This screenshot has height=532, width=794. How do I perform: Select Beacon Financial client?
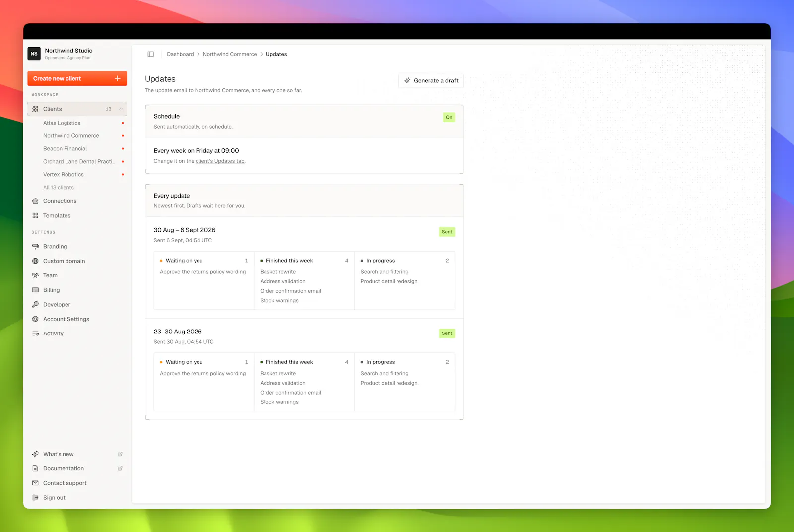[x=65, y=149]
